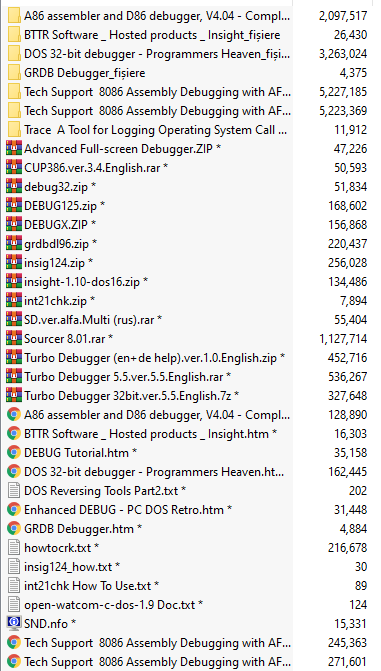Click the text icon of insig124_how.txt
Screen dimensions: 381x671
[x=14, y=567]
